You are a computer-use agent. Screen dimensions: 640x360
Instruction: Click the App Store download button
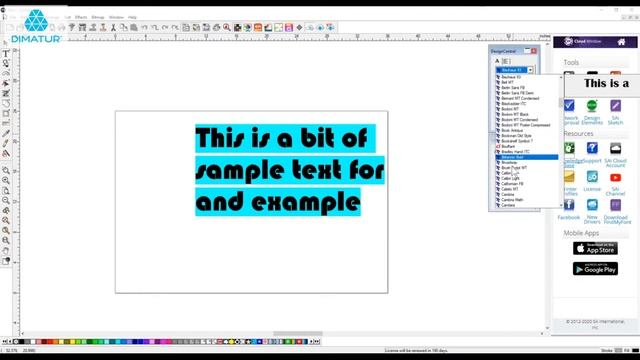[x=595, y=248]
